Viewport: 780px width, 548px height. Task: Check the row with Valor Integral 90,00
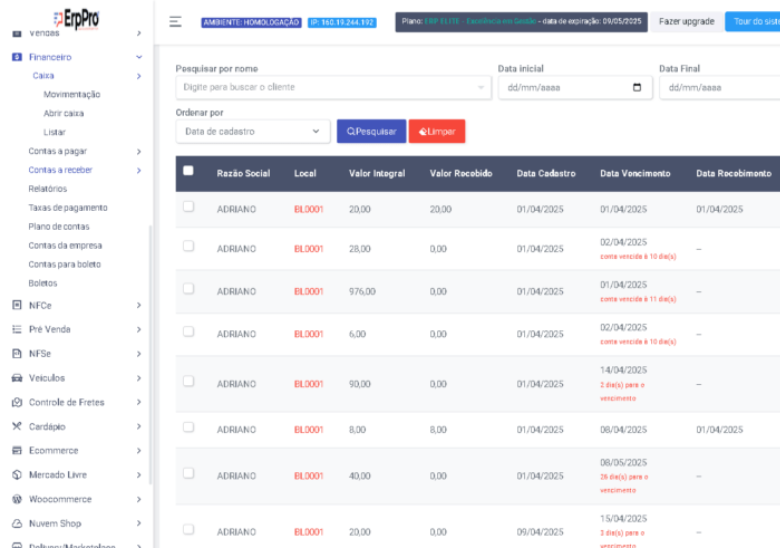pyautogui.click(x=188, y=381)
